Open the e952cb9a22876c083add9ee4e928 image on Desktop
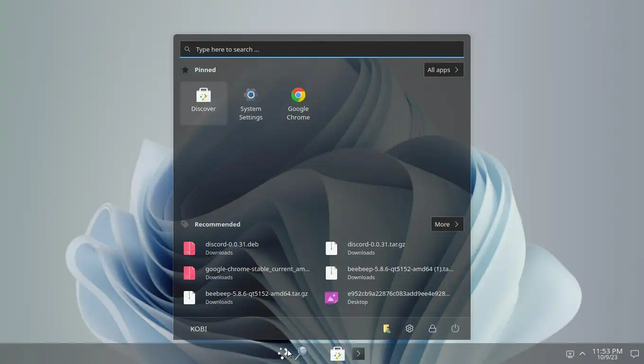Screen dimensions: 644x364 393,297
